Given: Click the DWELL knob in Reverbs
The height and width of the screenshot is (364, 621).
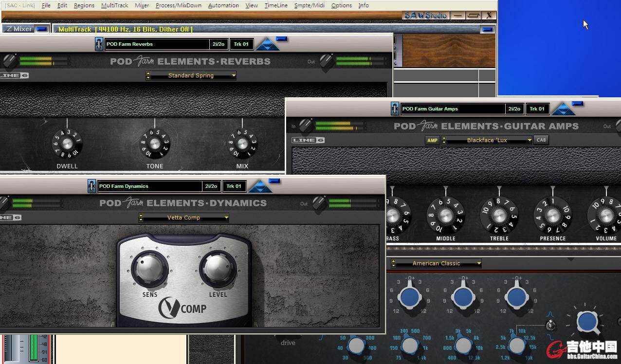Looking at the screenshot, I should [x=67, y=144].
